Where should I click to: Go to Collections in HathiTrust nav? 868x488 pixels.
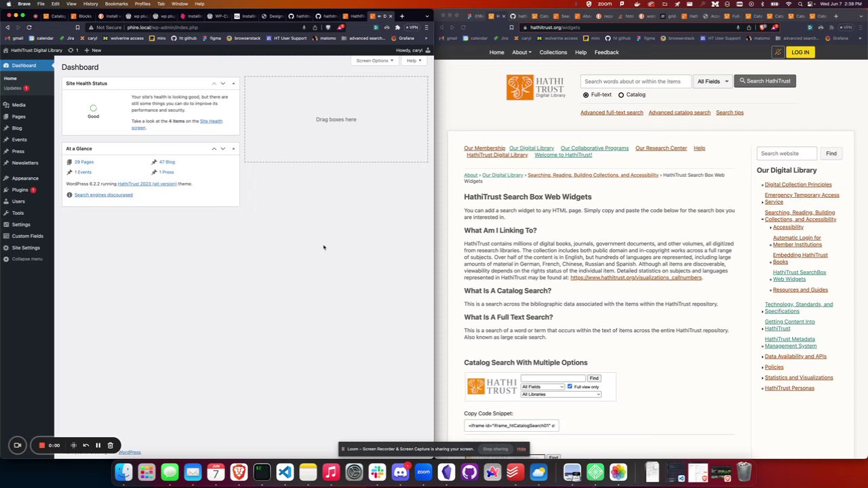point(553,52)
